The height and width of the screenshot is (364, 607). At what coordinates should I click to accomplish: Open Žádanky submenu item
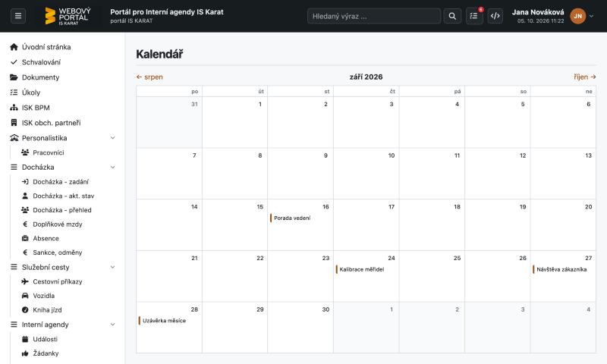(x=46, y=353)
